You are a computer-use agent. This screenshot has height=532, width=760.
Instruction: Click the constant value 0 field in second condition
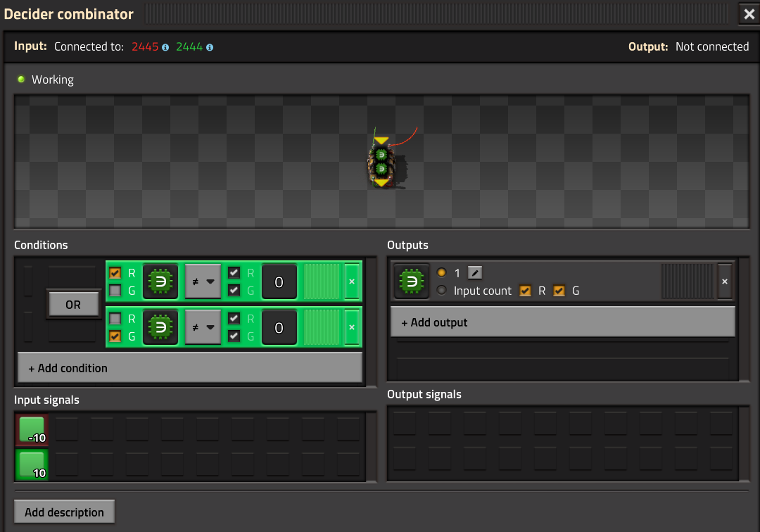tap(279, 327)
